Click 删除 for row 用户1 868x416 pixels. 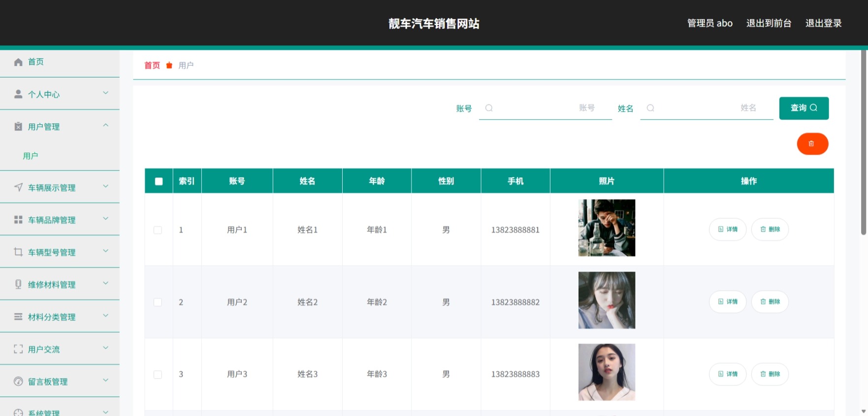coord(770,229)
